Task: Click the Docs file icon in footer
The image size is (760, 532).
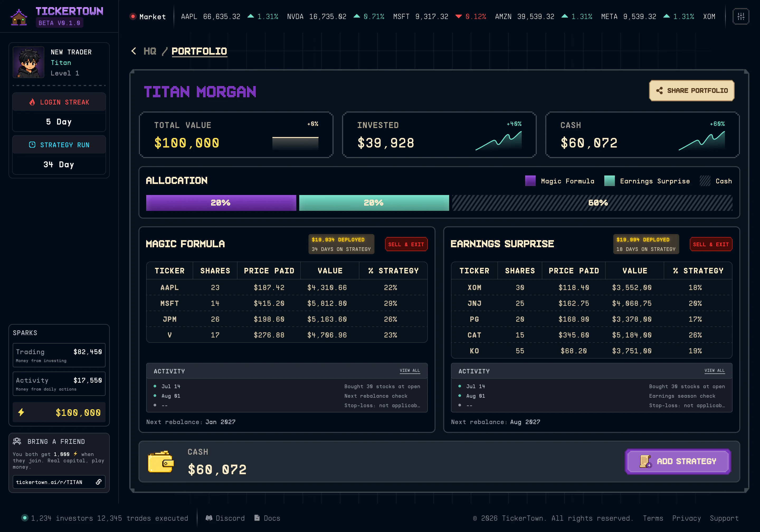Action: (257, 518)
